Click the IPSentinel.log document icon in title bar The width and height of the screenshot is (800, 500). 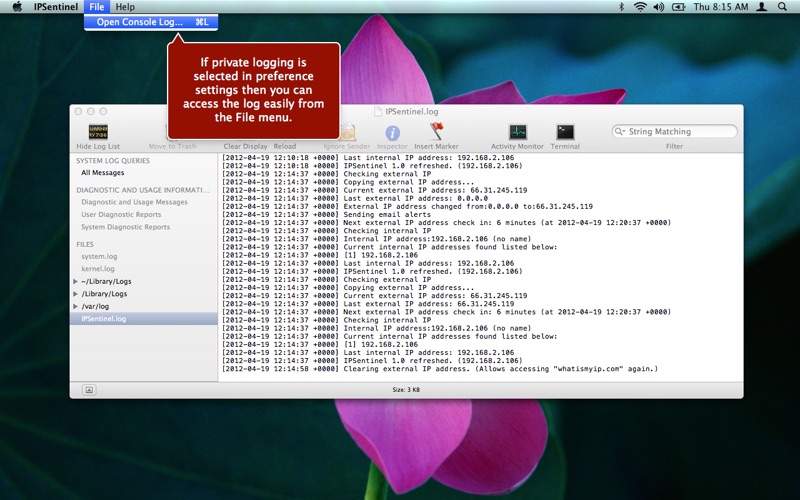coord(378,111)
